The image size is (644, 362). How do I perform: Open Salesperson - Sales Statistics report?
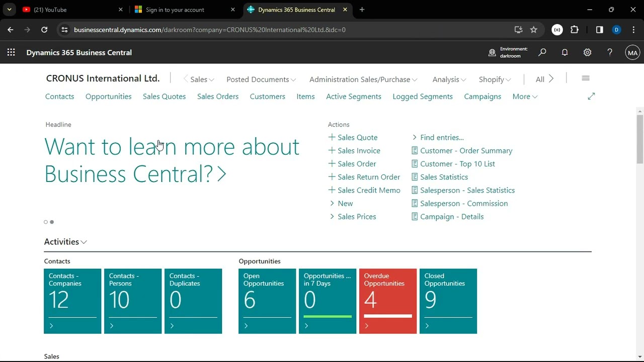[x=467, y=190]
